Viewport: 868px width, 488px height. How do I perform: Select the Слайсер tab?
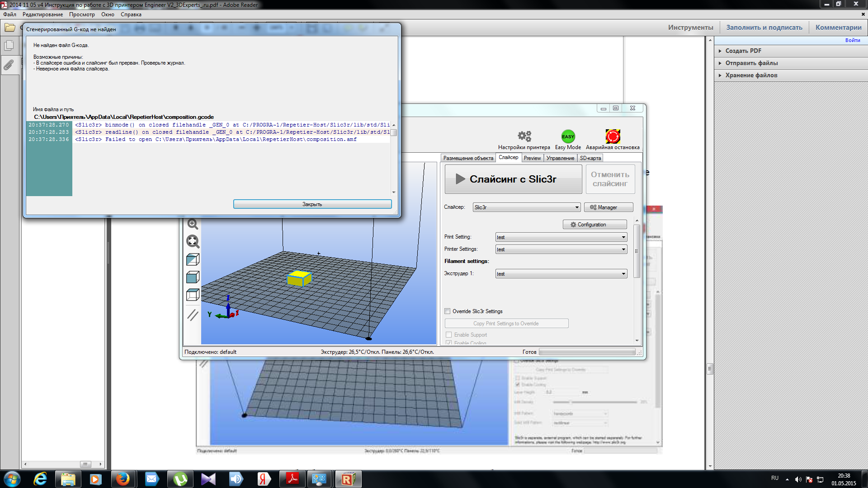tap(509, 157)
